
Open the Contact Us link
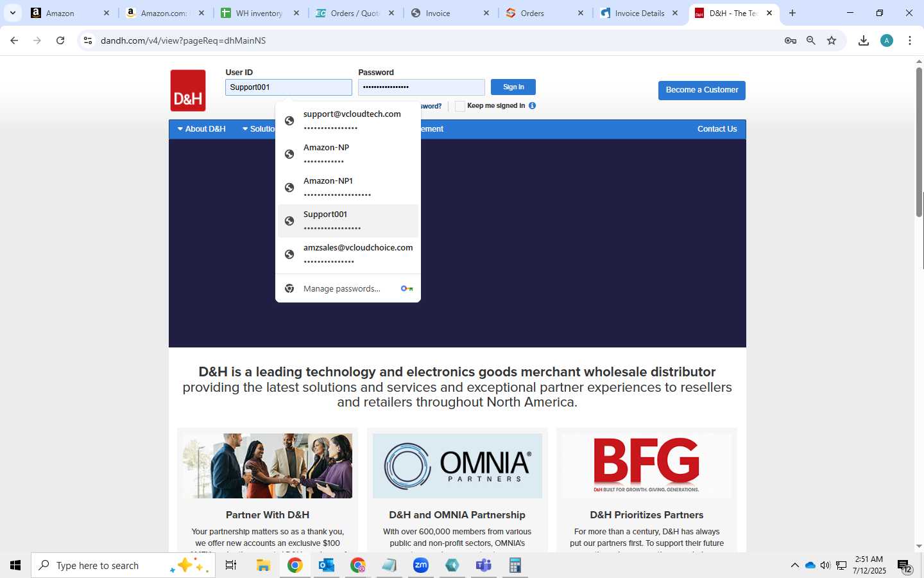pyautogui.click(x=717, y=129)
